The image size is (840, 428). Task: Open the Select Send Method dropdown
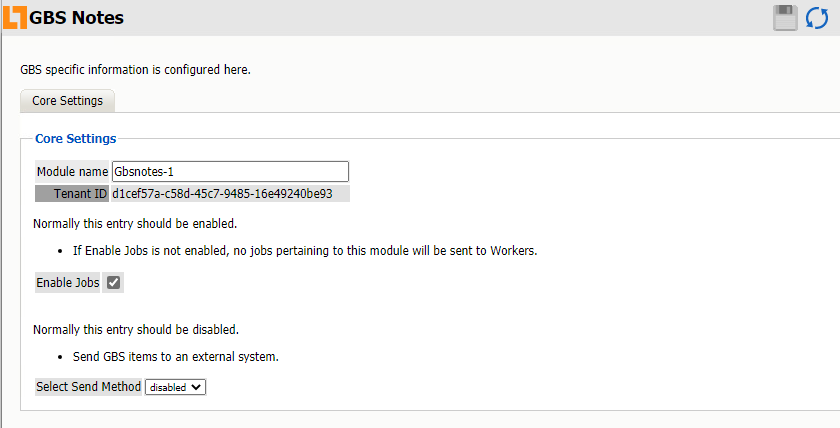175,387
